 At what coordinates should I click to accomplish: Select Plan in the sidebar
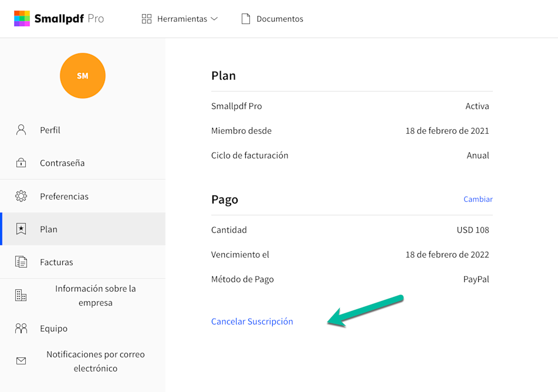coord(83,229)
